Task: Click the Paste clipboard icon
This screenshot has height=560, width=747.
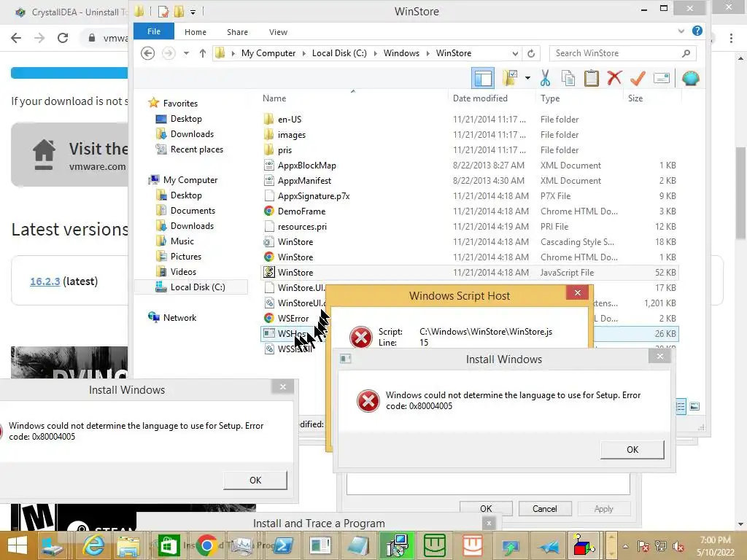Action: 591,78
